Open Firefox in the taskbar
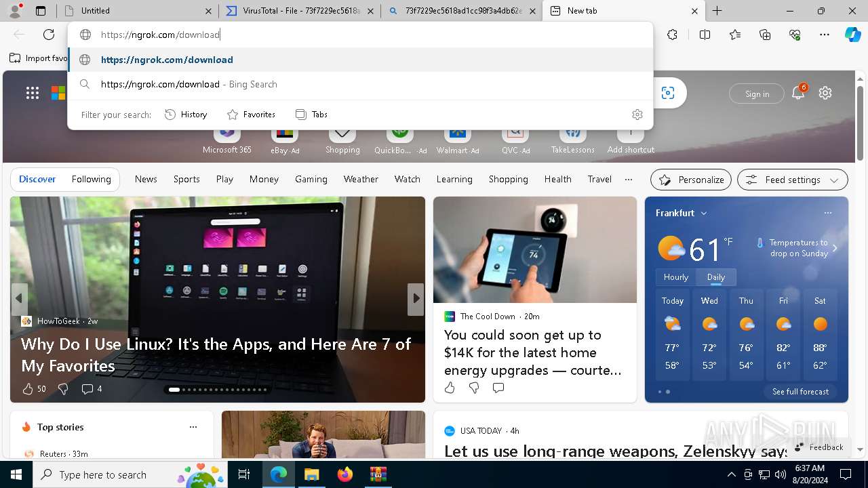This screenshot has width=868, height=488. coord(345,474)
